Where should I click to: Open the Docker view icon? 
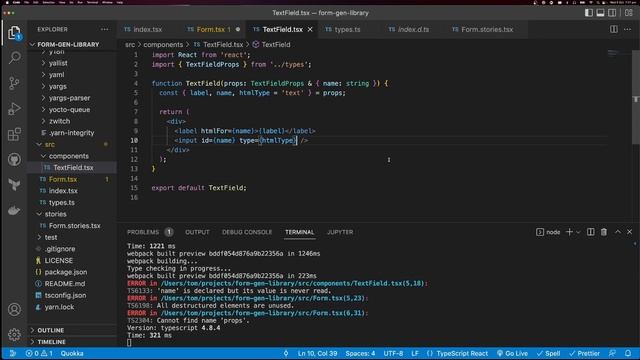click(x=14, y=211)
